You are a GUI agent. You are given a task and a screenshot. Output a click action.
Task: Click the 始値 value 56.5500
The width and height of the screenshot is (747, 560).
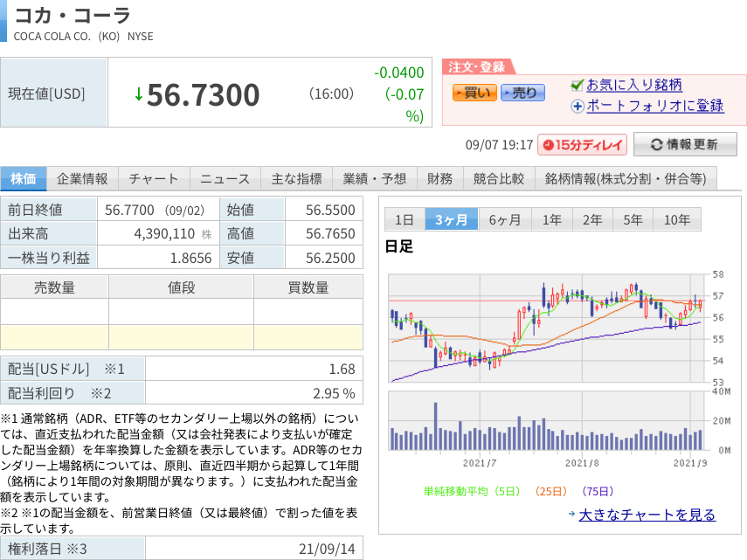[x=330, y=210]
